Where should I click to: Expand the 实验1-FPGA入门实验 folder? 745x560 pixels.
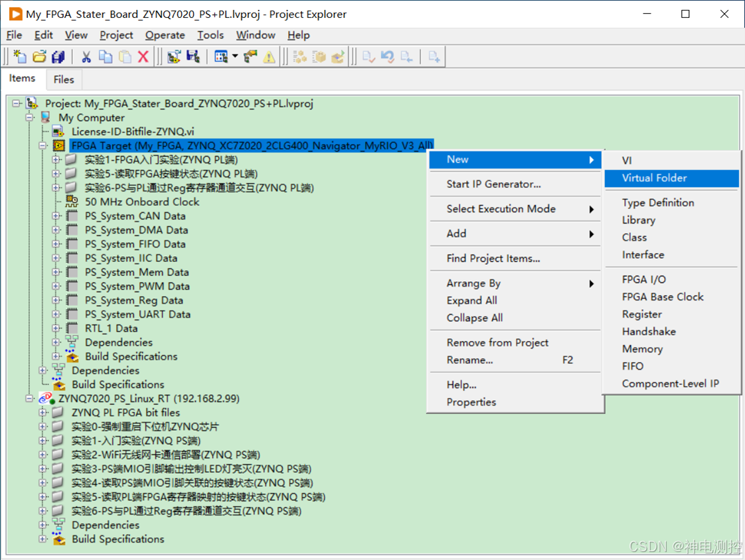tap(56, 160)
